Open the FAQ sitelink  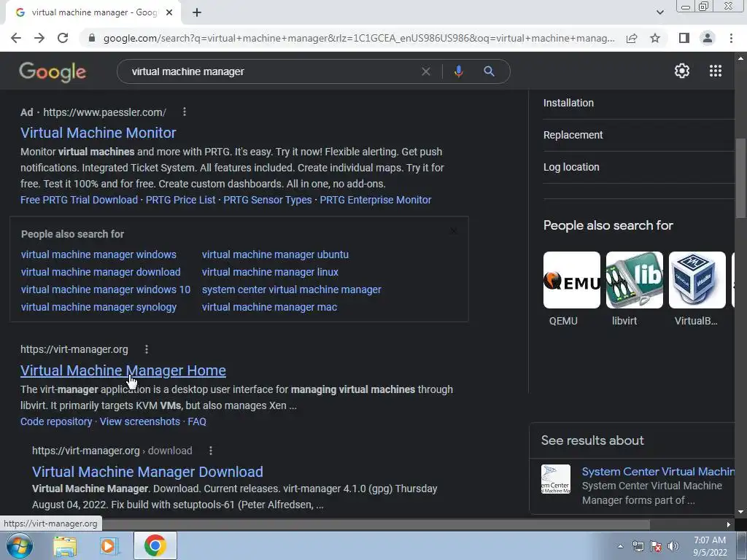coord(197,421)
